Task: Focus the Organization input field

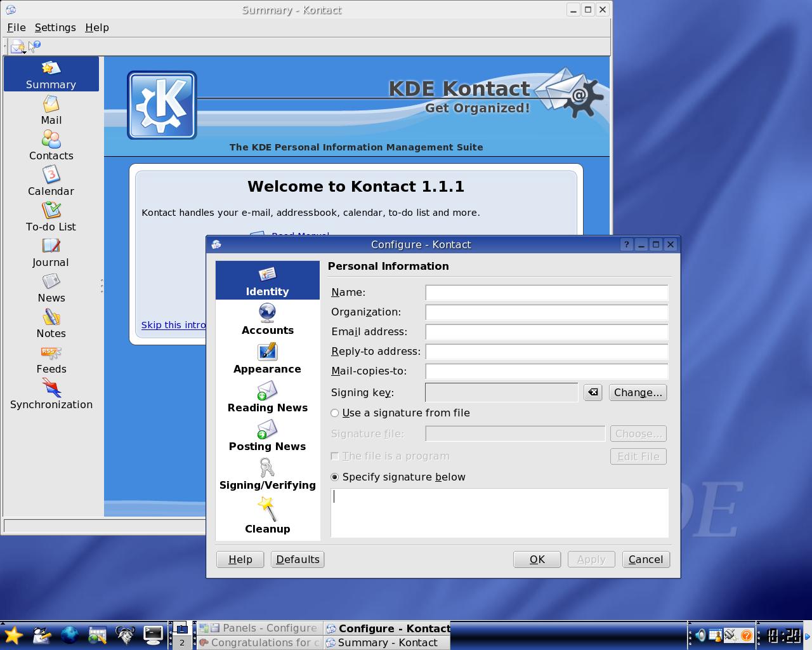Action: [x=546, y=312]
